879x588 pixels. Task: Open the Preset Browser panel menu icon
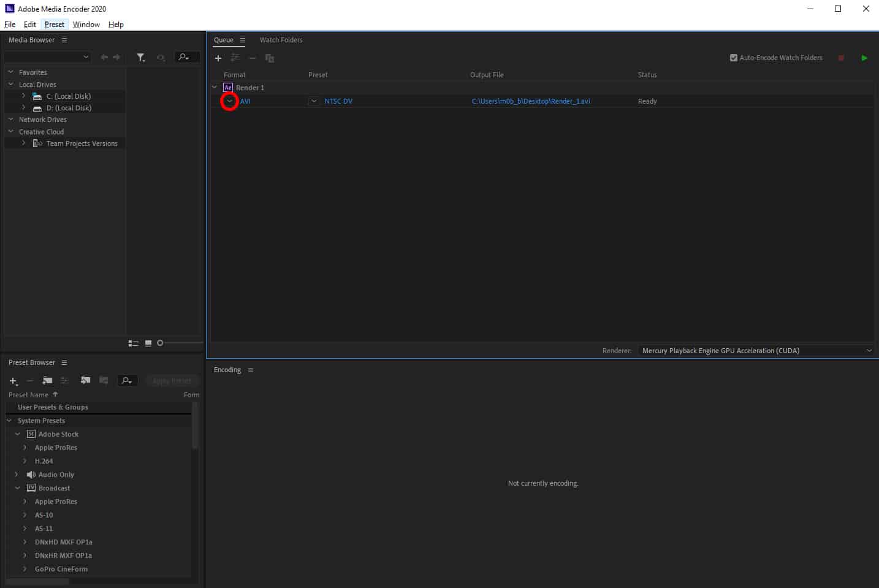click(64, 362)
